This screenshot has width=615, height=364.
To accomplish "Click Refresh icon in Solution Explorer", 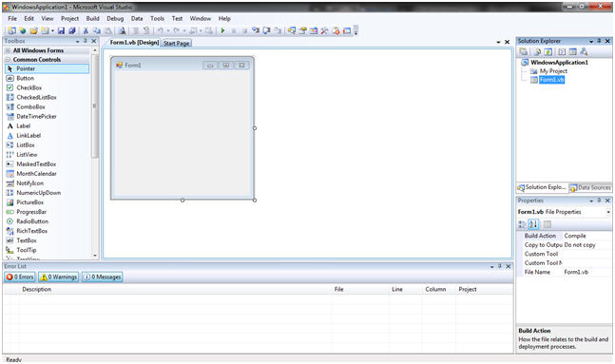I will click(548, 51).
